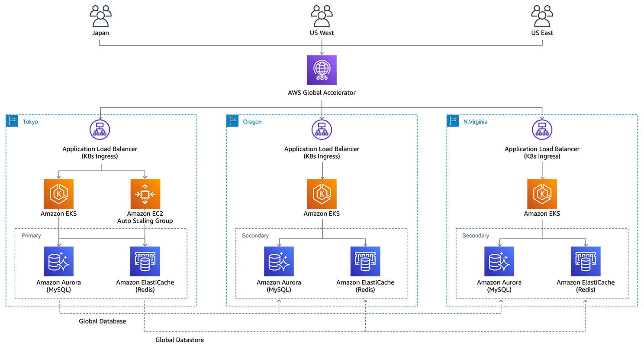Click the N.Virginia region flag icon
The image size is (644, 353).
(453, 121)
